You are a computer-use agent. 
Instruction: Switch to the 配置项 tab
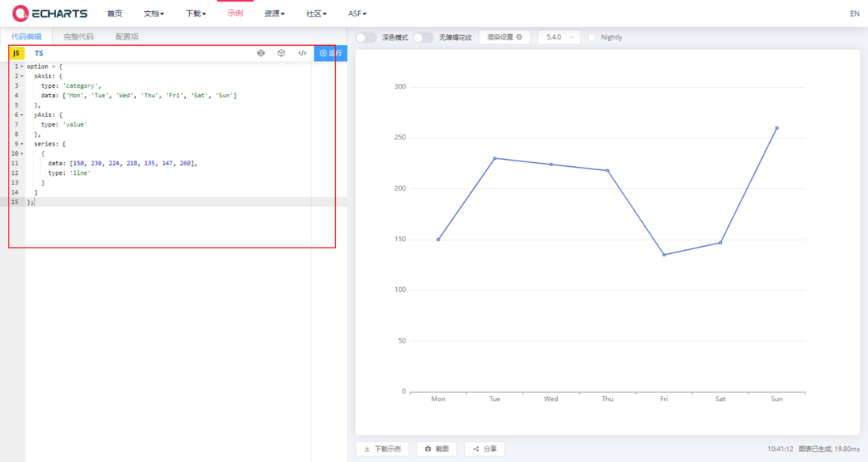pyautogui.click(x=126, y=36)
